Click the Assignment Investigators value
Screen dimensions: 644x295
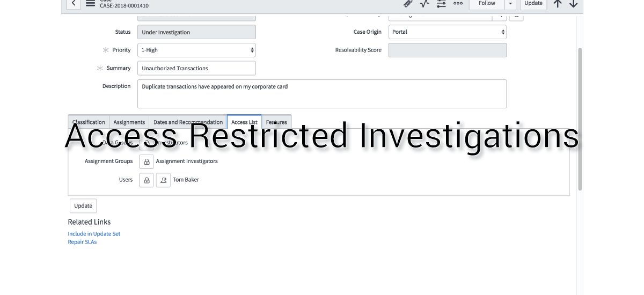click(x=187, y=161)
